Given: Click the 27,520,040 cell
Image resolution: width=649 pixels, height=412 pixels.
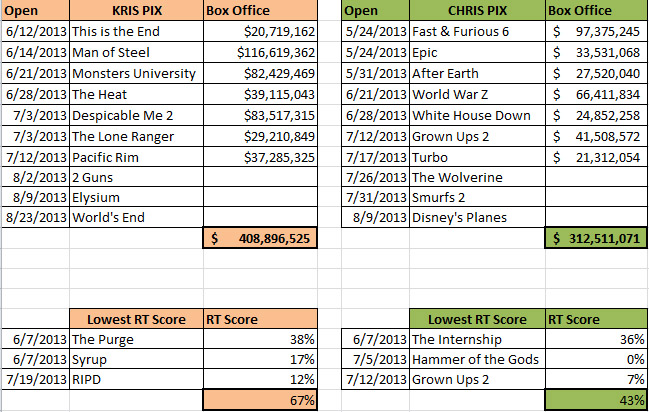Looking at the screenshot, I should click(596, 74).
